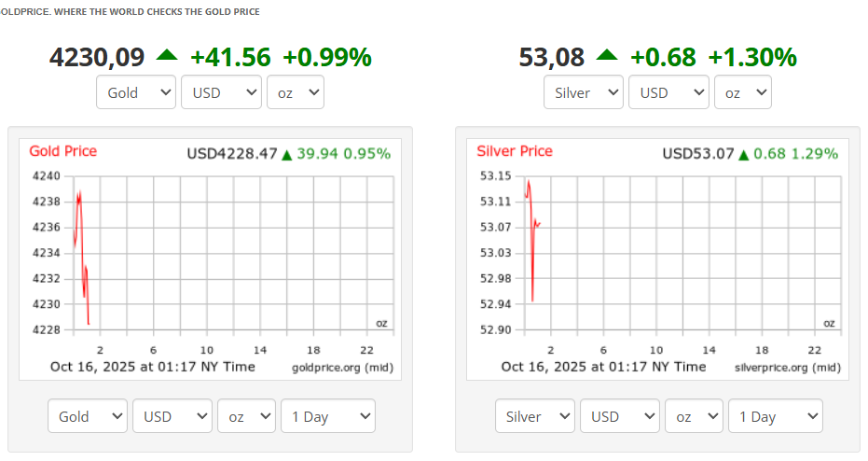Open the top silver oz unit dropdown
Image resolution: width=868 pixels, height=461 pixels.
coord(742,92)
